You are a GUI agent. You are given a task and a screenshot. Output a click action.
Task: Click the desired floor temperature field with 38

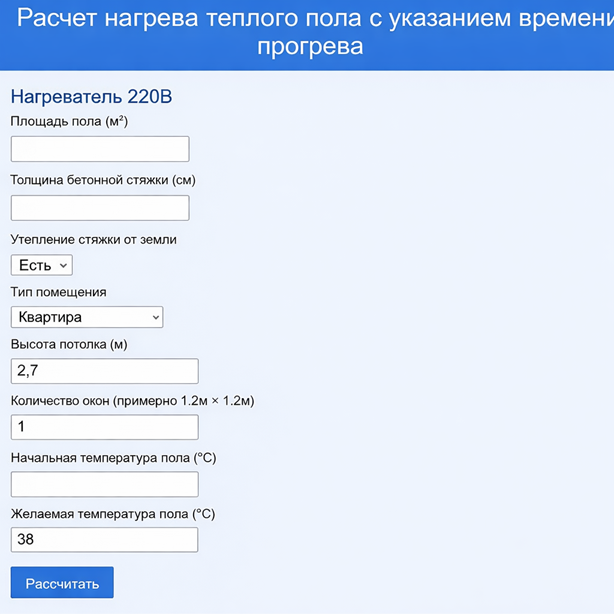pyautogui.click(x=104, y=540)
